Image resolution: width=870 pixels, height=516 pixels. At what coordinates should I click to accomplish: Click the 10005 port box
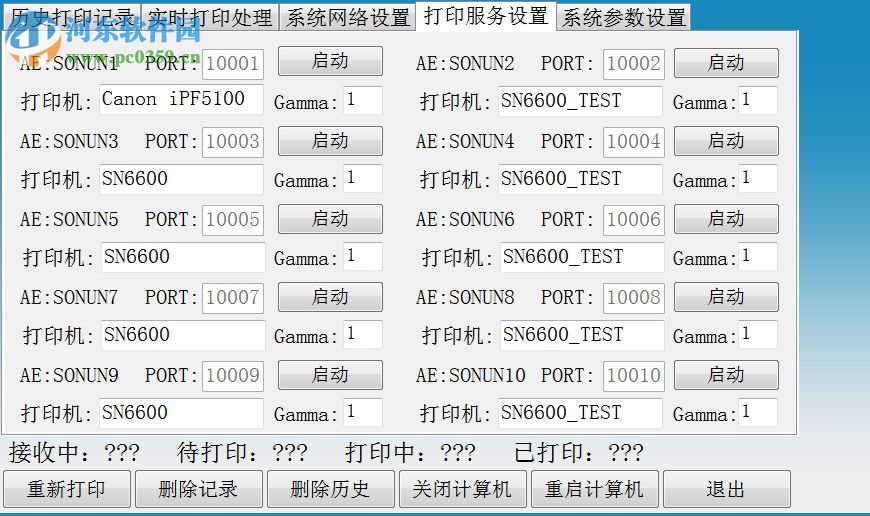pyautogui.click(x=232, y=220)
